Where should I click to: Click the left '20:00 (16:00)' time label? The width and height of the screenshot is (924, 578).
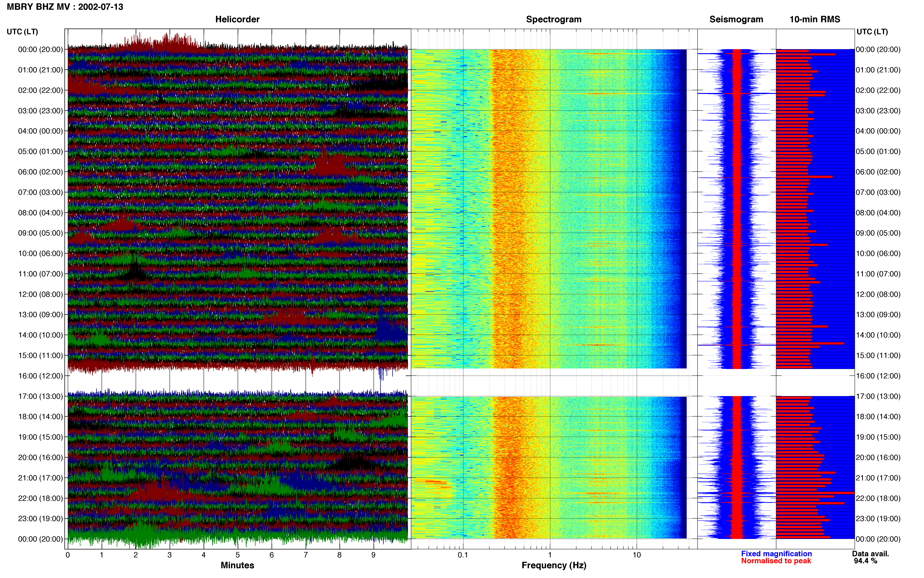coord(41,458)
